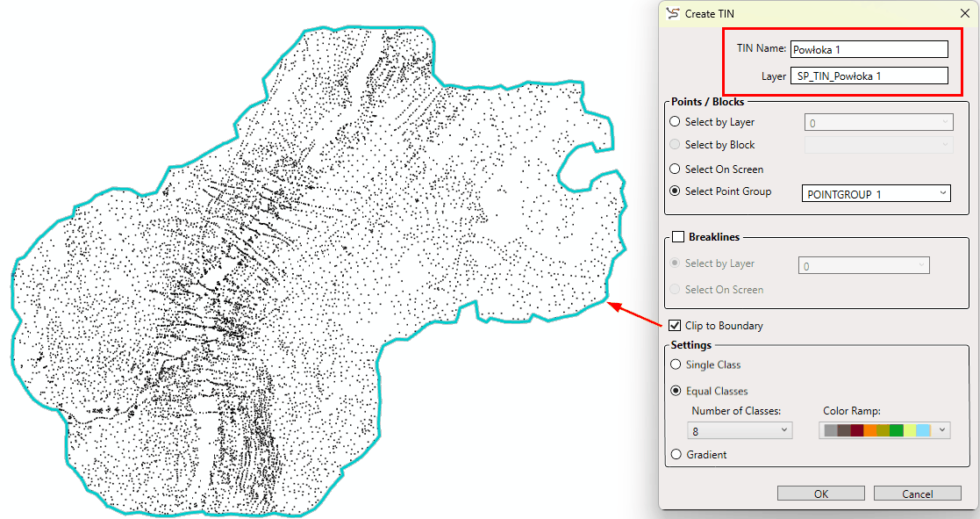Enable the Breaklines checkbox
The width and height of the screenshot is (980, 519).
click(x=677, y=237)
